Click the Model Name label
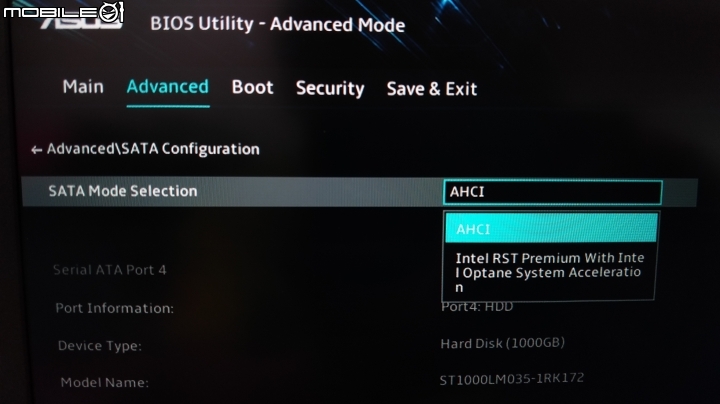This screenshot has width=720, height=404. point(105,382)
